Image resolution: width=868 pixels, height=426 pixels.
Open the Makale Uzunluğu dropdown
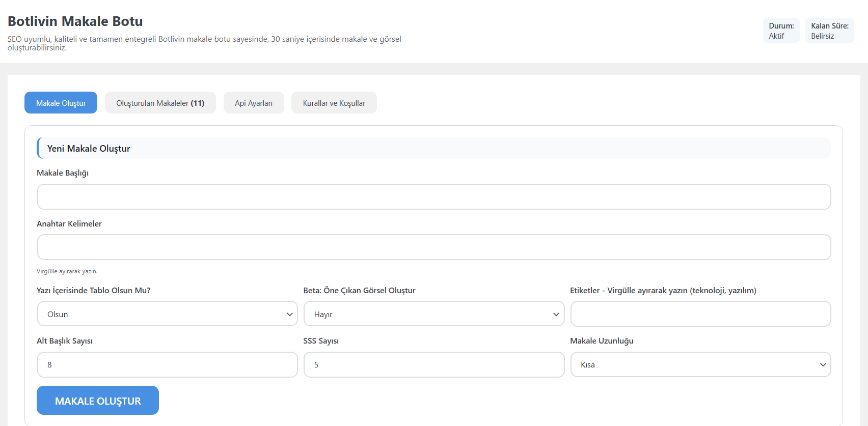click(701, 364)
